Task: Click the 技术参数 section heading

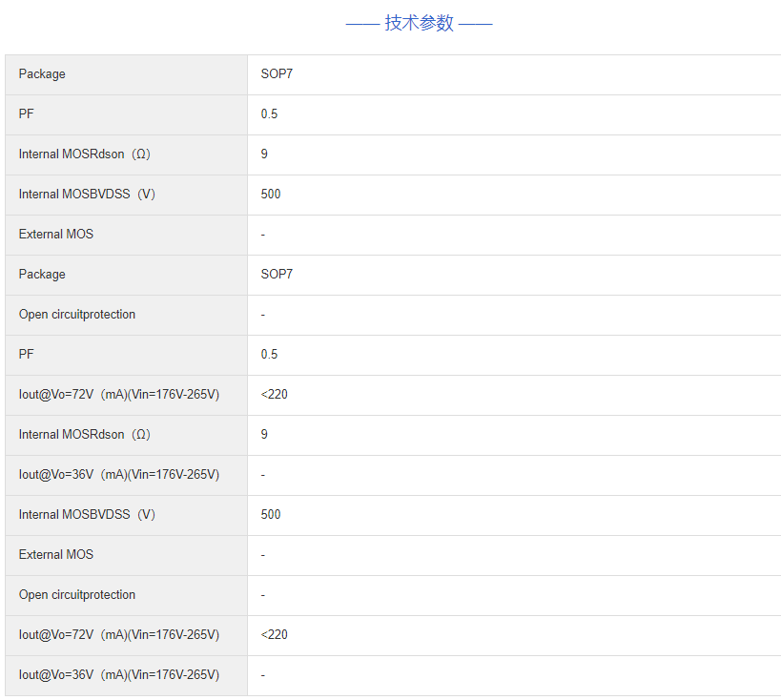Action: pos(419,23)
